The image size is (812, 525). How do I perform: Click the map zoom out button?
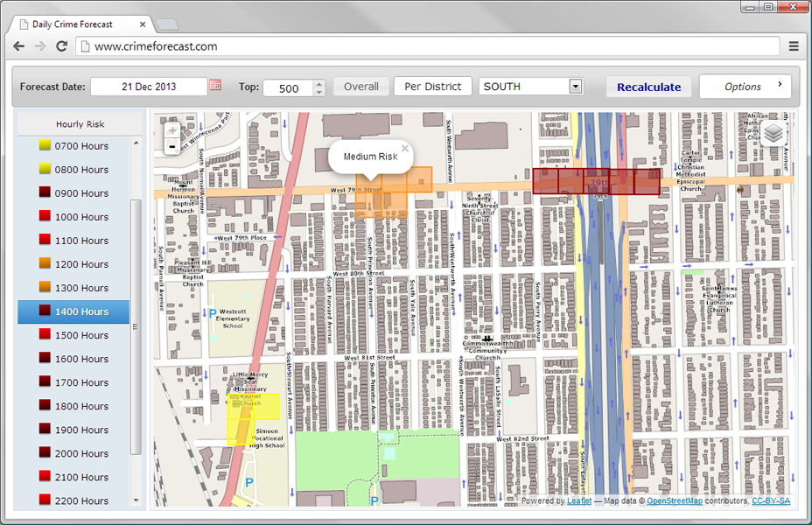[x=172, y=147]
